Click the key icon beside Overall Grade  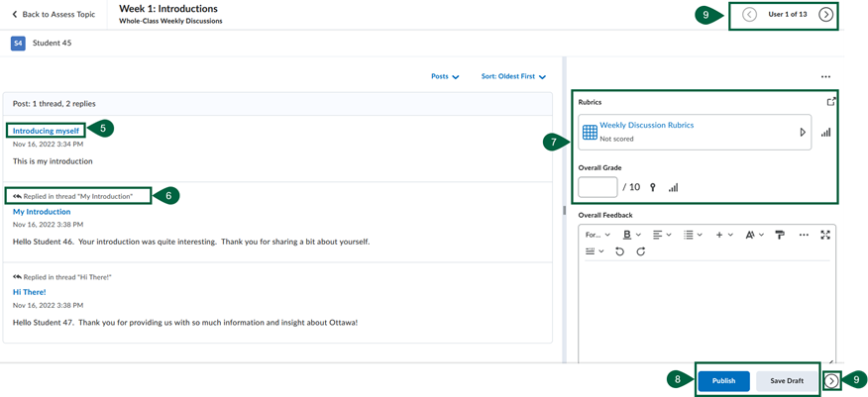coord(653,187)
